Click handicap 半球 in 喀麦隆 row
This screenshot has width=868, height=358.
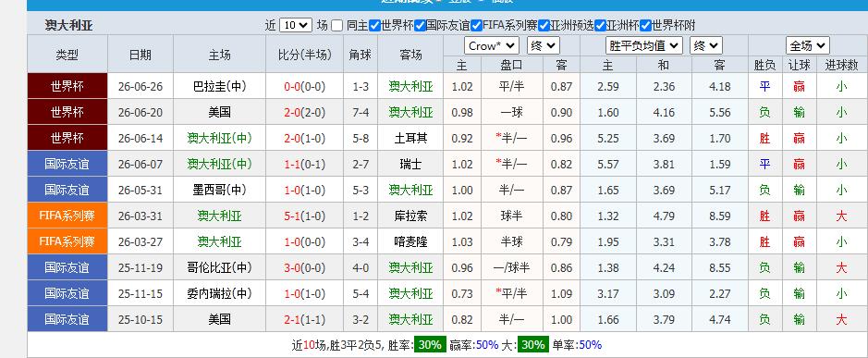click(511, 241)
